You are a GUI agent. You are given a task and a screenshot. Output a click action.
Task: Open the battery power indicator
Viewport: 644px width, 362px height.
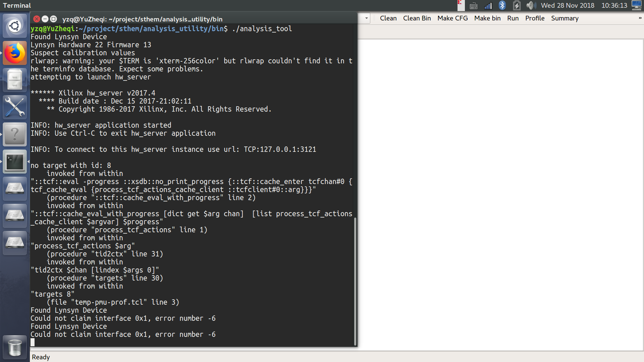[x=517, y=5]
